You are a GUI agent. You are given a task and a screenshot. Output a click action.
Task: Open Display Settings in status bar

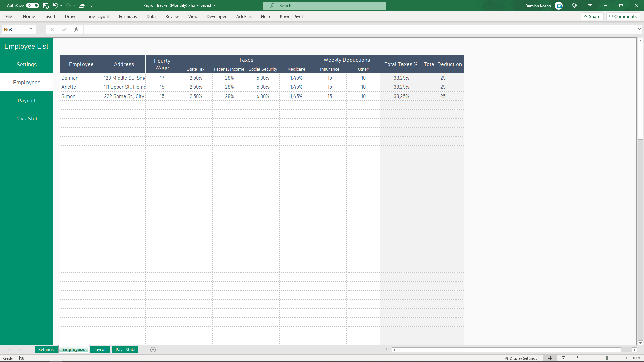[x=520, y=358]
